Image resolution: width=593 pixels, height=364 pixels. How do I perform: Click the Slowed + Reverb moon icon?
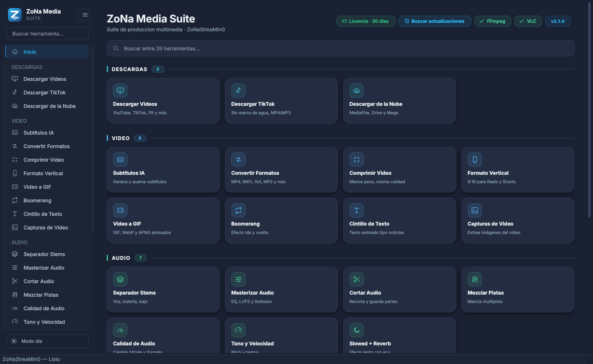pyautogui.click(x=357, y=330)
